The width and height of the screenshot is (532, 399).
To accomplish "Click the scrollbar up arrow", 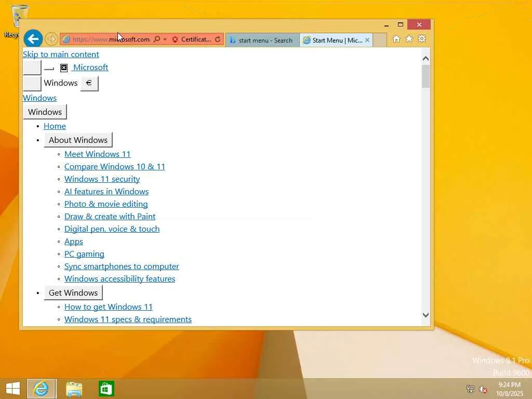I will 426,59.
